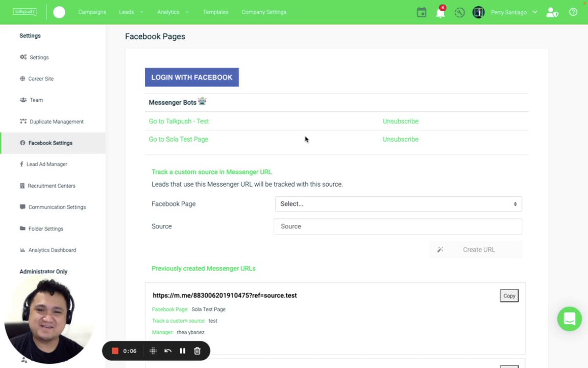Expand the Analytics menu chevron
Image resolution: width=588 pixels, height=368 pixels.
click(x=187, y=12)
